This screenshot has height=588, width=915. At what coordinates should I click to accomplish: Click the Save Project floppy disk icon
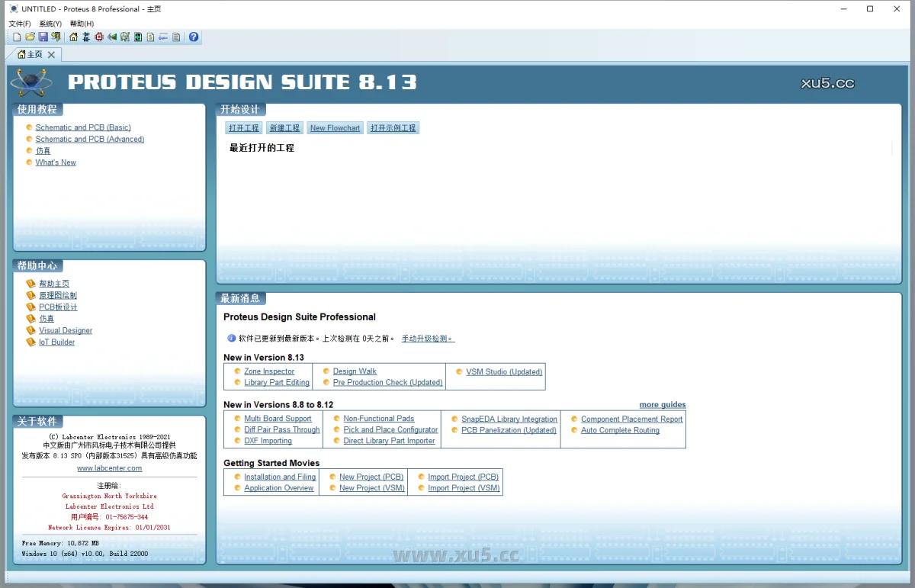click(x=43, y=37)
